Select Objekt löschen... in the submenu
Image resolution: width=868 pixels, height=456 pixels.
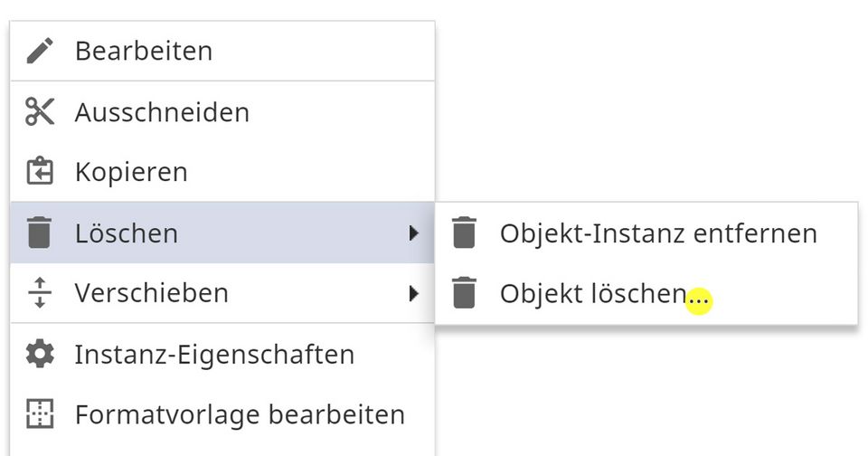604,293
